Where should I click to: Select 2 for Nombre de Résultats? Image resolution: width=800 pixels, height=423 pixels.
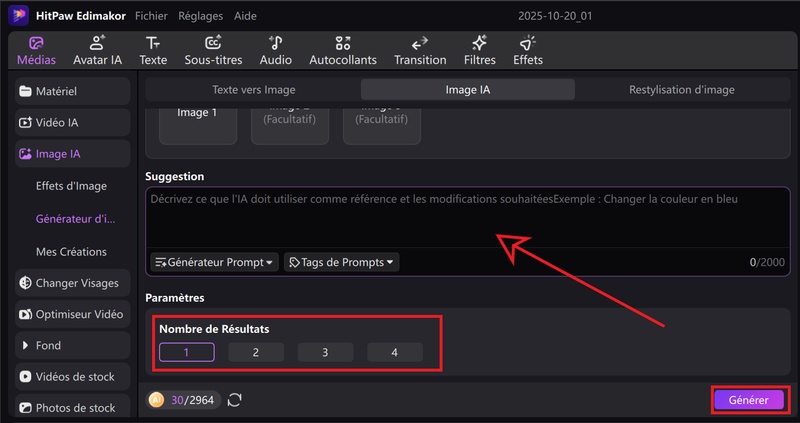[x=256, y=352]
